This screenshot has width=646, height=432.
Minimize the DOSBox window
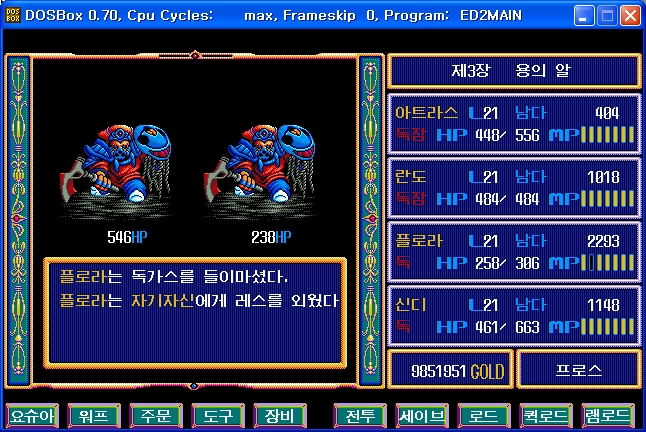click(584, 16)
